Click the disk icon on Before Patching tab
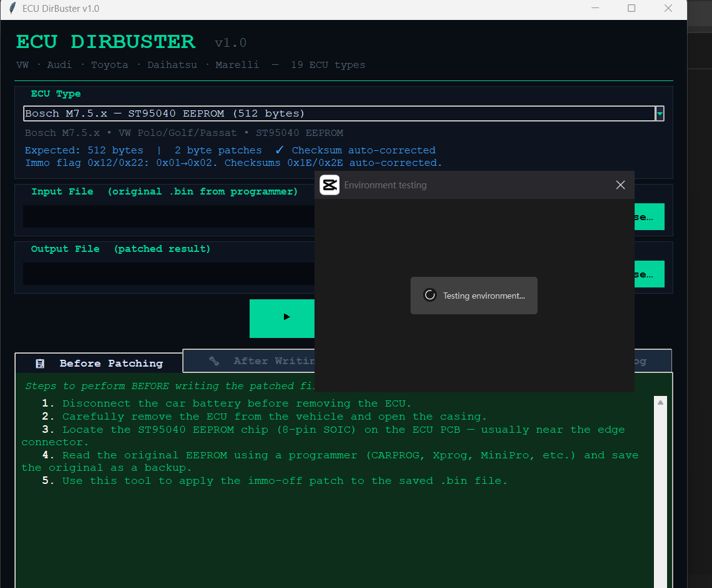712x588 pixels. (40, 363)
